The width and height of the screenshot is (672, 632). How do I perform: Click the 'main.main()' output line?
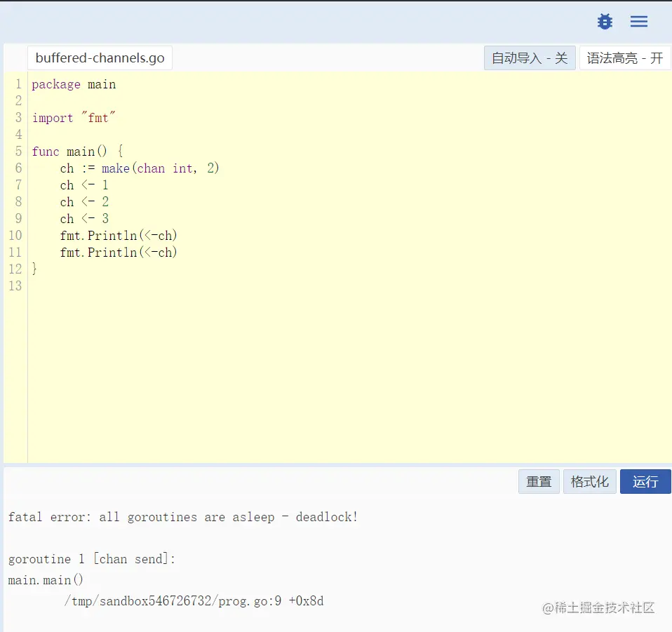coord(46,580)
